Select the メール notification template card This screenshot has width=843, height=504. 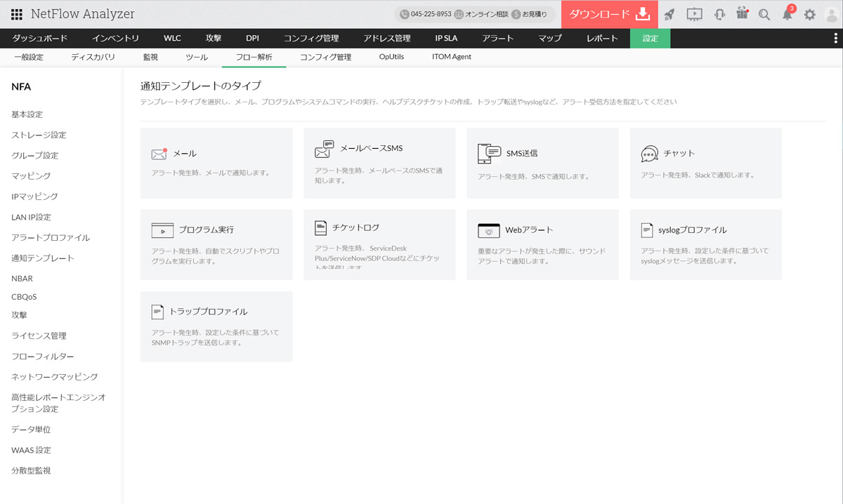coord(216,163)
